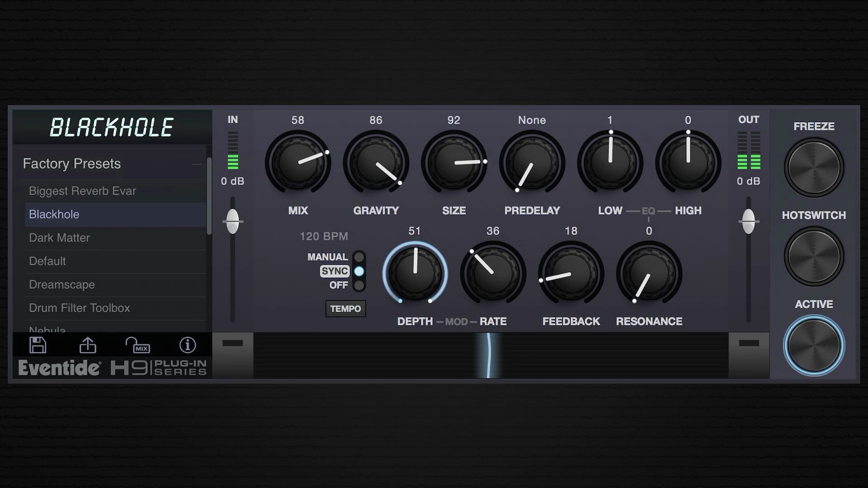This screenshot has width=868, height=488.
Task: Toggle the Mix lock icon
Action: (137, 345)
